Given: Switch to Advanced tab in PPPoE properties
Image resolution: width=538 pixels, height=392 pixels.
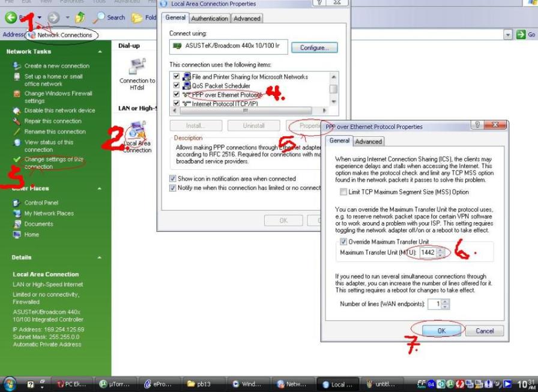Looking at the screenshot, I should (368, 142).
